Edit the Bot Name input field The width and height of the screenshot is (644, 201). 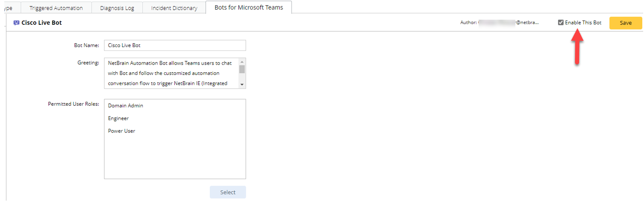tap(175, 45)
